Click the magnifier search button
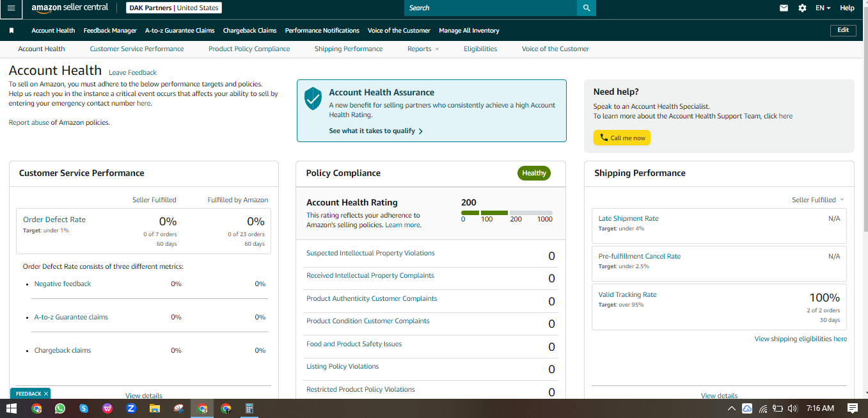Screen dimensions: 868x418 (x=586, y=8)
